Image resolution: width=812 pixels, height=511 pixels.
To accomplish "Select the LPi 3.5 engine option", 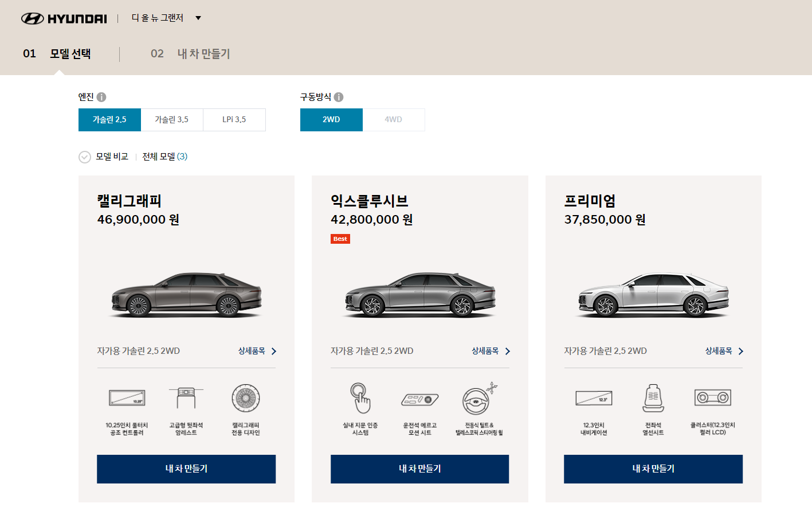I will (234, 120).
